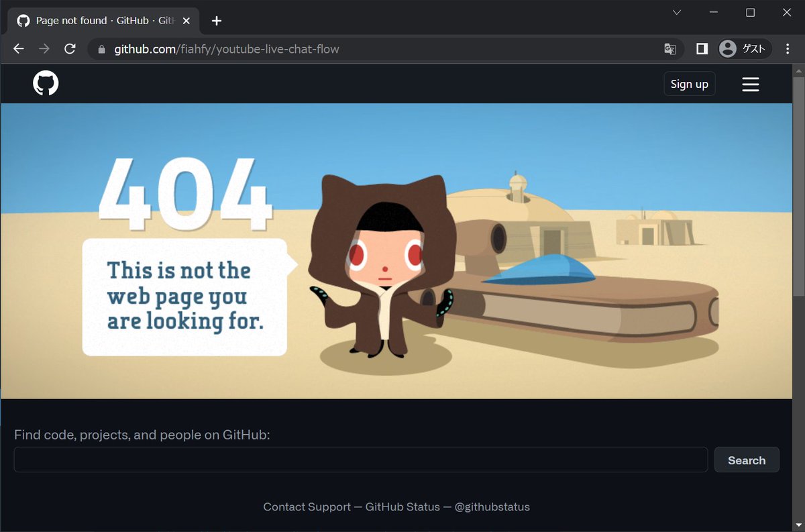Open the hamburger navigation menu
The width and height of the screenshot is (805, 532).
coord(751,84)
